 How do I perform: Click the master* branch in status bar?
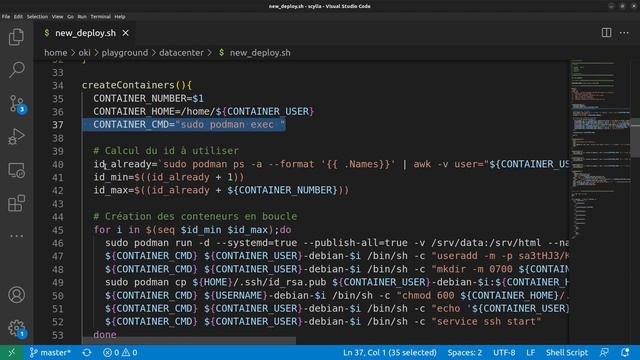pyautogui.click(x=50, y=353)
